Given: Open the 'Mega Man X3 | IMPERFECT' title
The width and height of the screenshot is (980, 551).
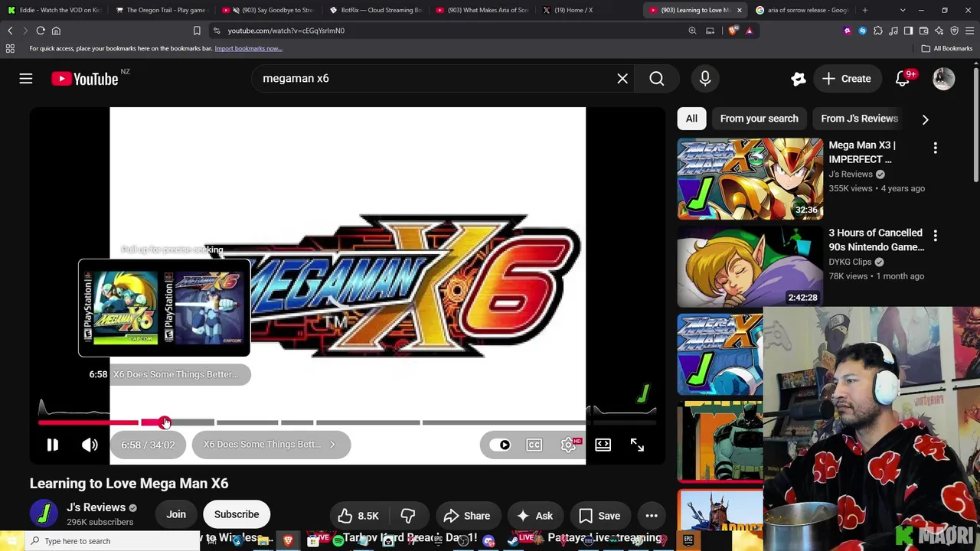Looking at the screenshot, I should tap(862, 152).
